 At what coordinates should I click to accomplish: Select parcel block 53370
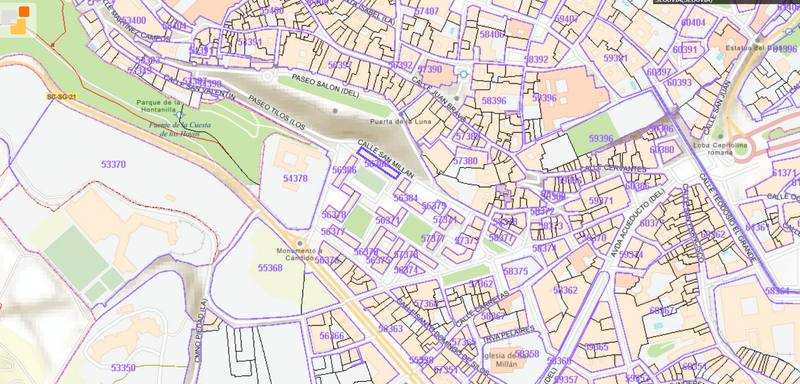tap(113, 164)
